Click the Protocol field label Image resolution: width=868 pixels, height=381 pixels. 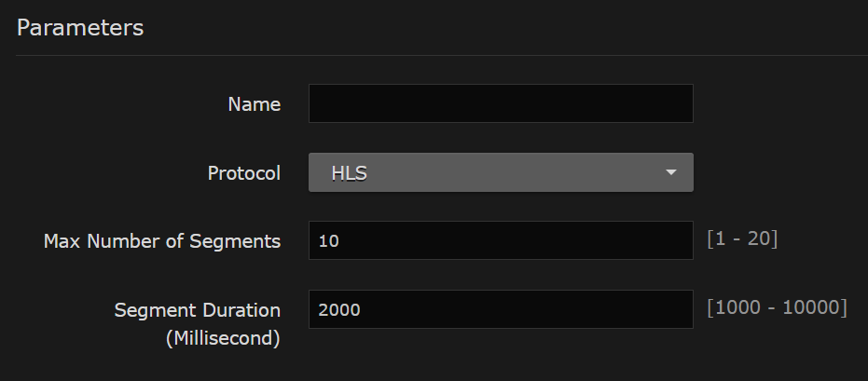click(x=243, y=173)
